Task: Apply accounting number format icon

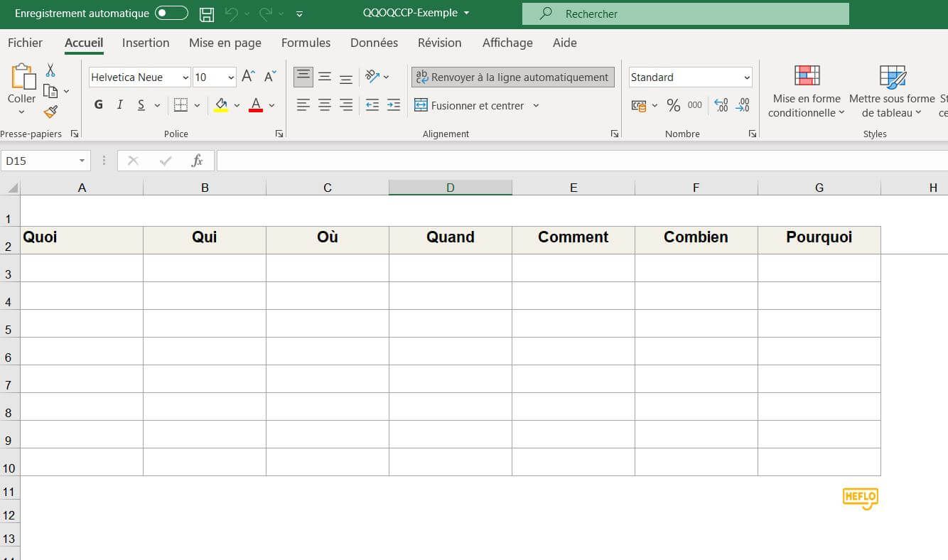Action: click(639, 105)
